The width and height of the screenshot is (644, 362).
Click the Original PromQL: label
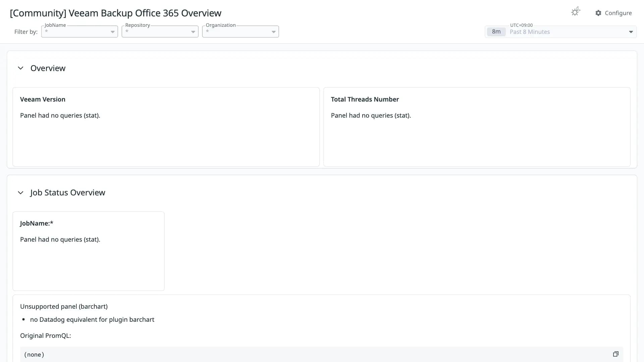[x=46, y=336]
